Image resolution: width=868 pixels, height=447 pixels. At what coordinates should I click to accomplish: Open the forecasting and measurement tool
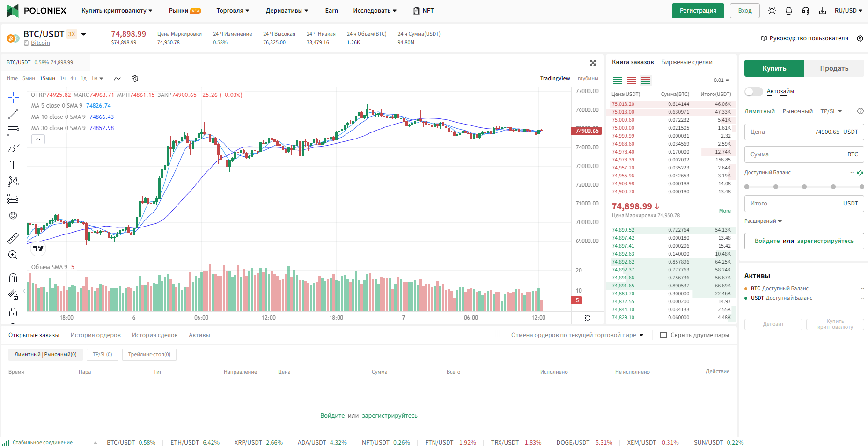(13, 198)
